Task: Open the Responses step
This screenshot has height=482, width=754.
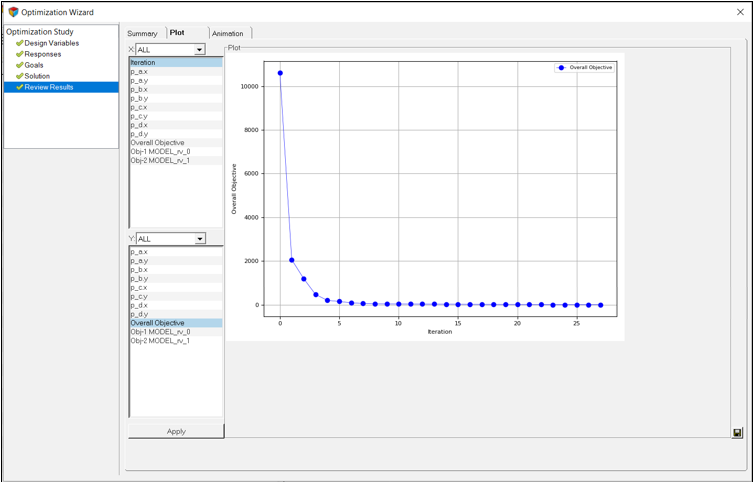Action: 42,54
